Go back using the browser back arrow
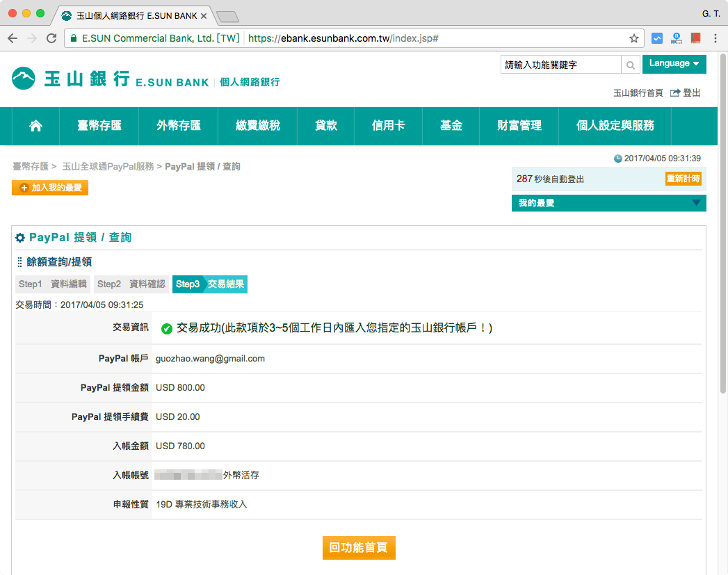 tap(13, 38)
